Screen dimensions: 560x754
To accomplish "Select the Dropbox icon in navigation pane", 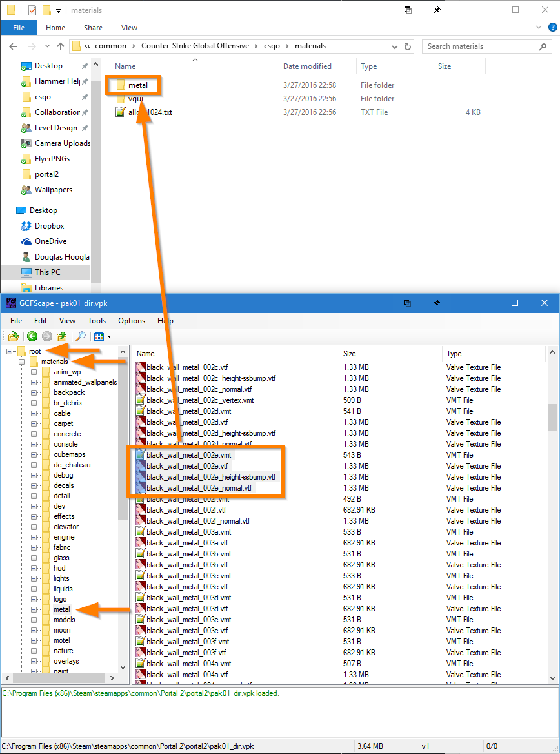I will point(26,226).
